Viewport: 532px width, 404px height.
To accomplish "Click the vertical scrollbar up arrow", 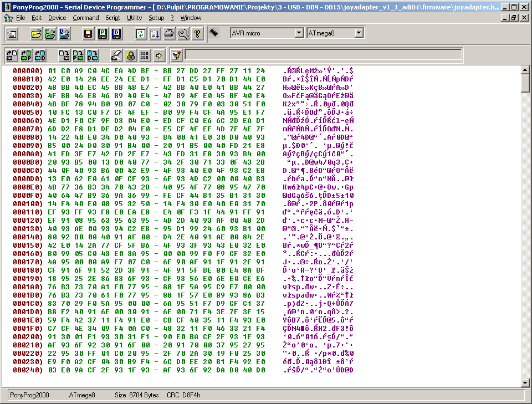I will click(x=525, y=70).
